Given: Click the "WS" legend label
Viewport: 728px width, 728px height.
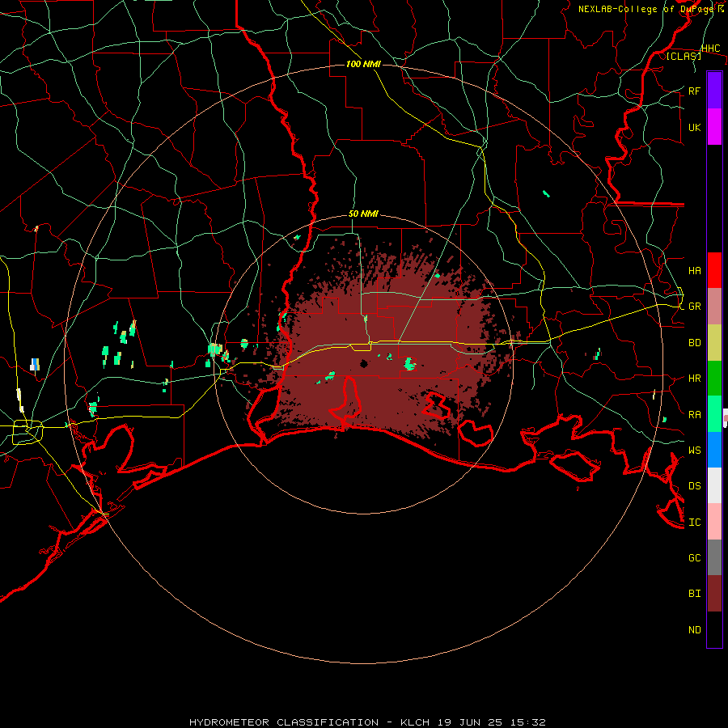Looking at the screenshot, I should (695, 451).
